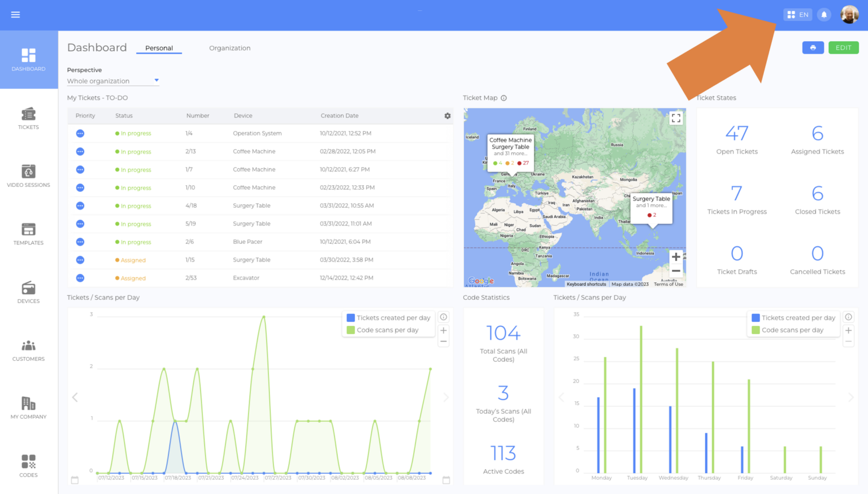Click priority icon of Operation System ticket
Viewport: 868px width, 494px height.
[80, 133]
